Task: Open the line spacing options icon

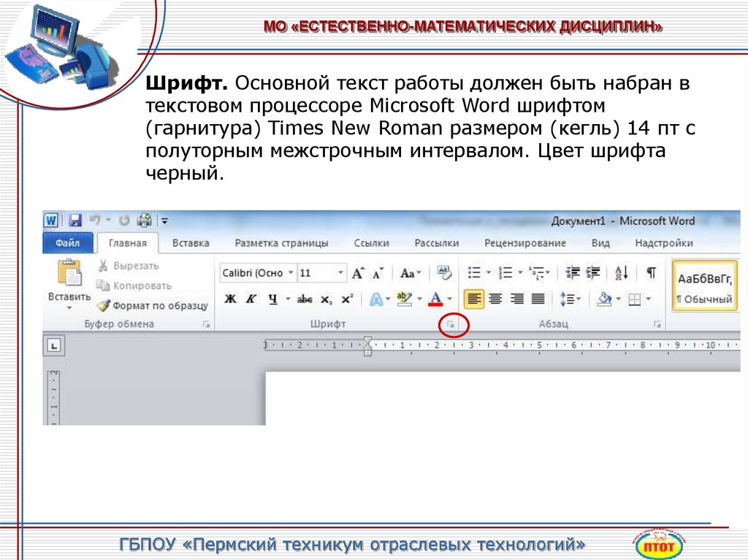Action: 570,299
